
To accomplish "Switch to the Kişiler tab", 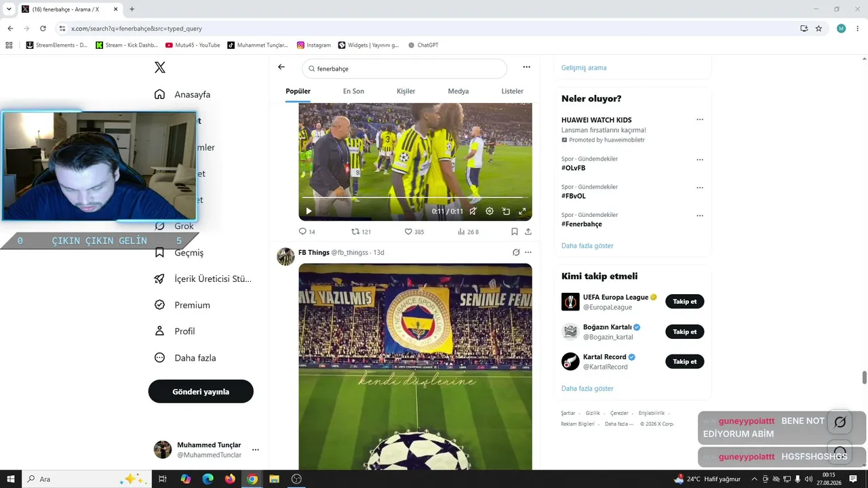I will (x=406, y=91).
